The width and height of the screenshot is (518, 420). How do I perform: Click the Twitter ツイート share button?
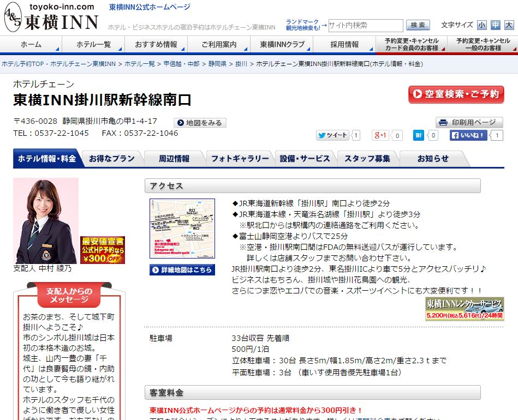(x=332, y=135)
